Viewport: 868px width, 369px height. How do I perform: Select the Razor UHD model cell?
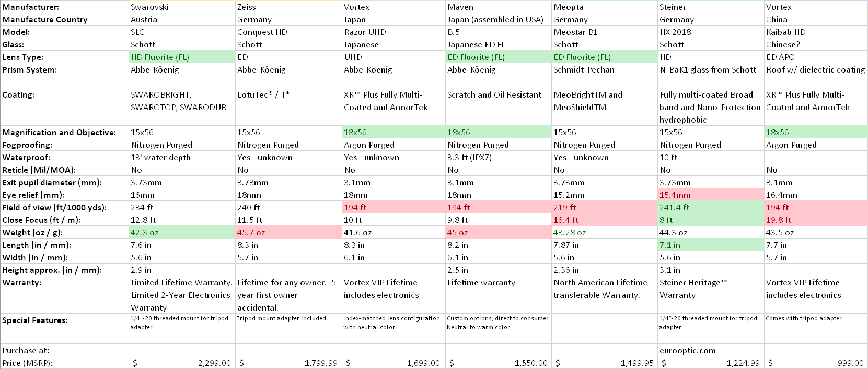tap(394, 32)
